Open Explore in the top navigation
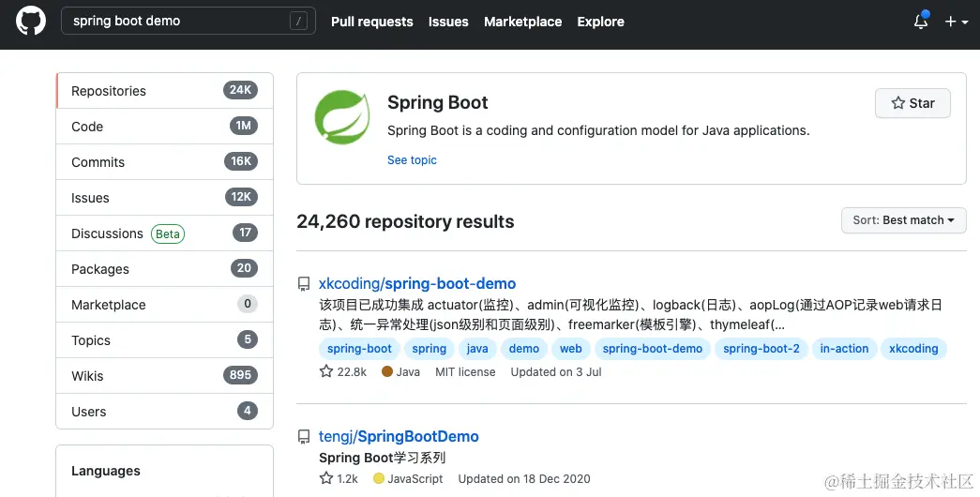 [600, 22]
